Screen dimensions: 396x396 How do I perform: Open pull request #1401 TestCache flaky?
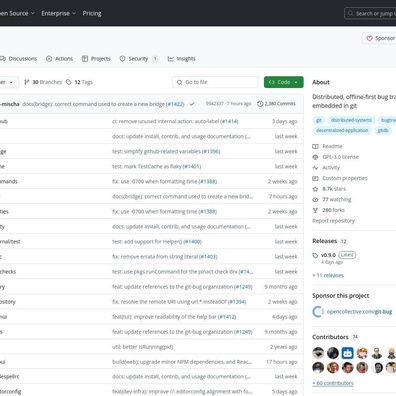point(192,166)
